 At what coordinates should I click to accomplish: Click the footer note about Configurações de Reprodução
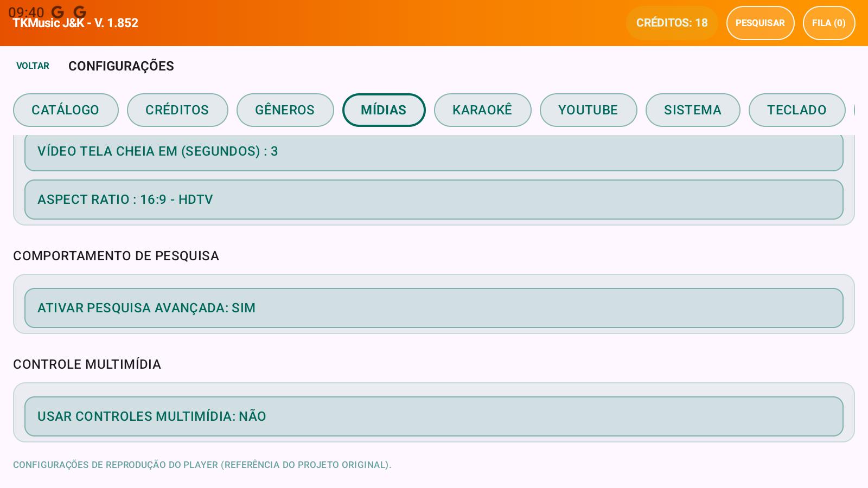(202, 465)
